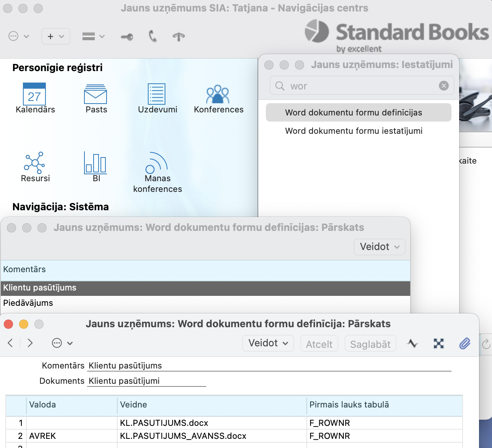The image size is (492, 448).
Task: Open the BI bar chart icon
Action: pos(95,163)
